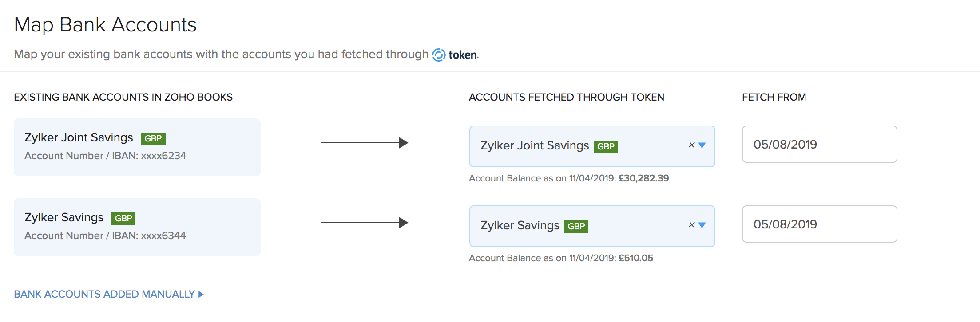The width and height of the screenshot is (980, 322).
Task: Open the Zylker Joint Savings dropdown arrow
Action: (x=702, y=145)
